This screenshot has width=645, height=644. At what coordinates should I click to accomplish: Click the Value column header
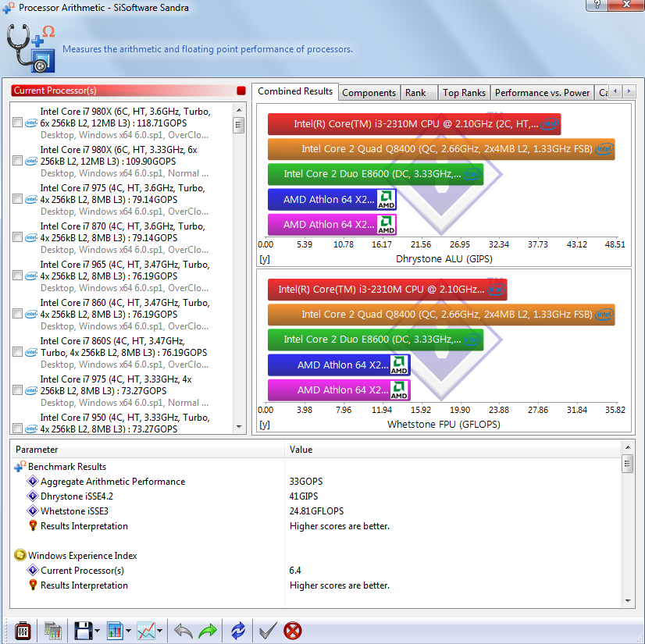click(452, 450)
